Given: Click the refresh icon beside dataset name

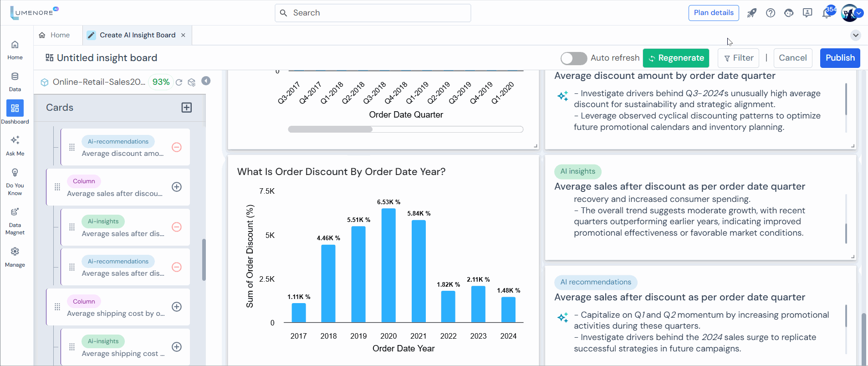Looking at the screenshot, I should tap(179, 82).
